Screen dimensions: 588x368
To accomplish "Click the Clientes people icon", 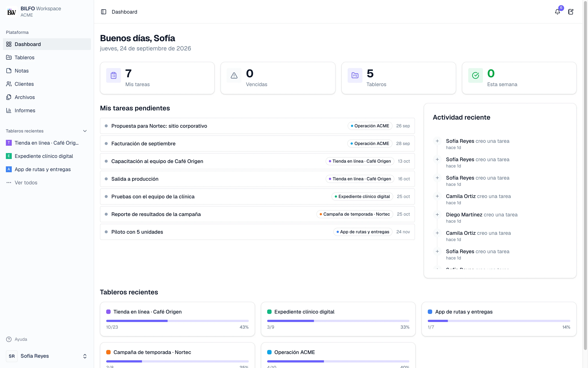I will pos(9,84).
